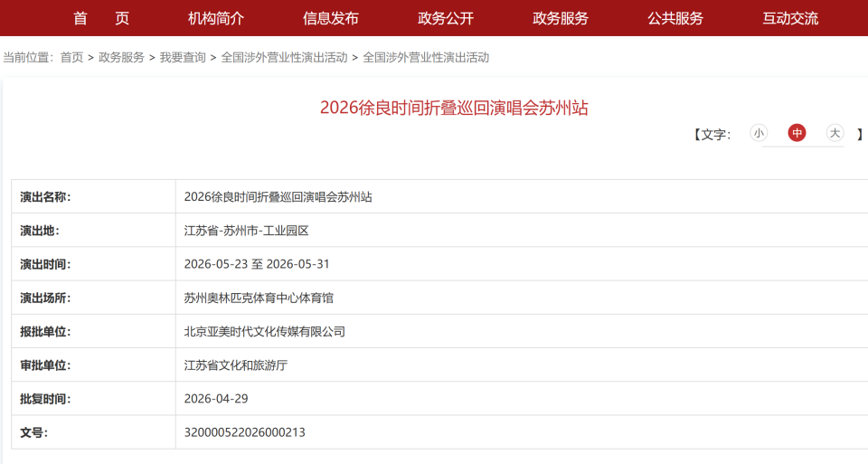Screen dimensions: 868x464
Task: Set font size to medium (中)
Action: [x=797, y=133]
